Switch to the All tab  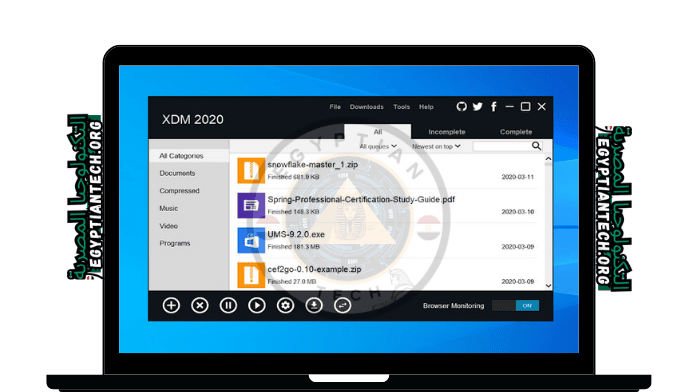coord(377,132)
